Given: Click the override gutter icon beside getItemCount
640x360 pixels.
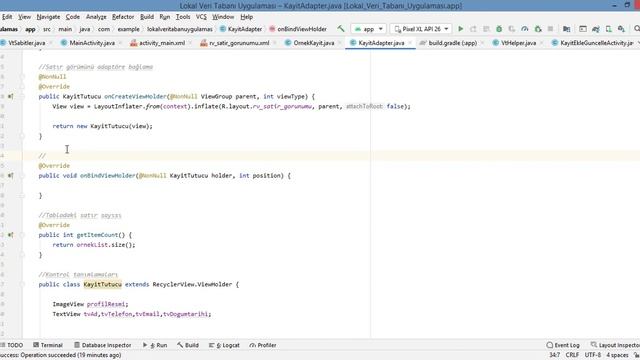Looking at the screenshot, I should [x=10, y=235].
